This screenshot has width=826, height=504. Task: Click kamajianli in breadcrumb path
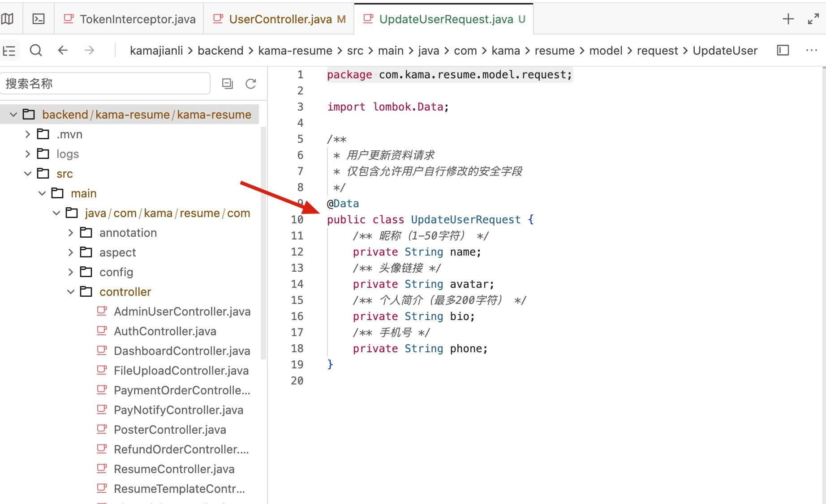coord(156,51)
